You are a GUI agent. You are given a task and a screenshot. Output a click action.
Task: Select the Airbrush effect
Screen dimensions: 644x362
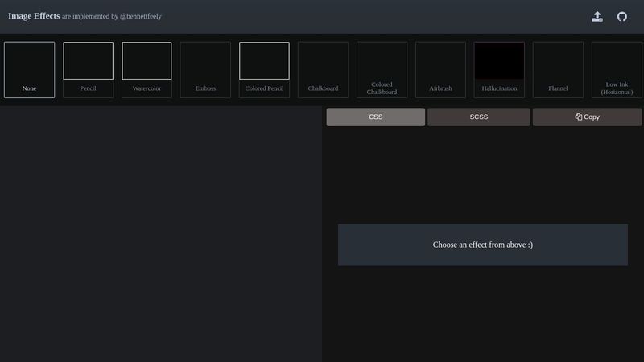point(440,70)
